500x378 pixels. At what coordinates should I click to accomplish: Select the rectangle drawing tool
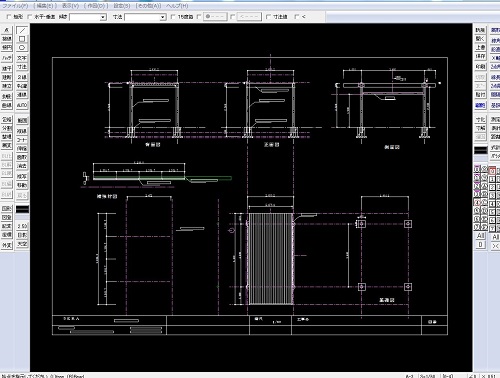point(22,39)
